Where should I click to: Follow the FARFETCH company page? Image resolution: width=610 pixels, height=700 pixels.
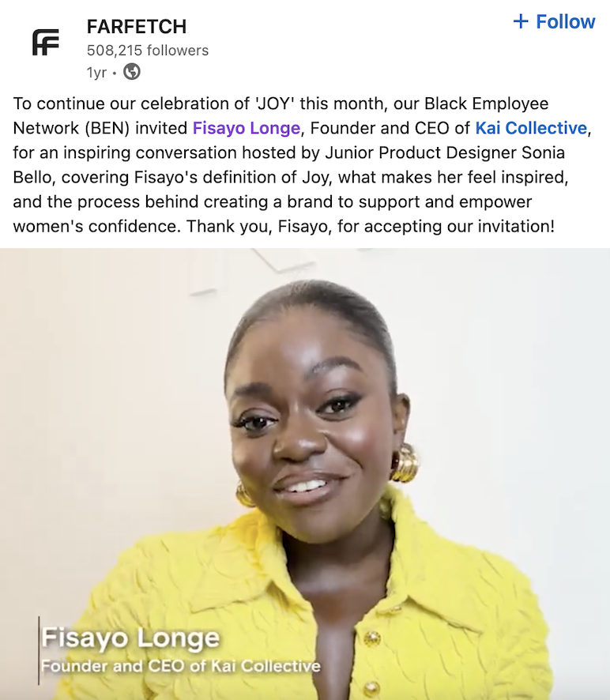coord(554,21)
